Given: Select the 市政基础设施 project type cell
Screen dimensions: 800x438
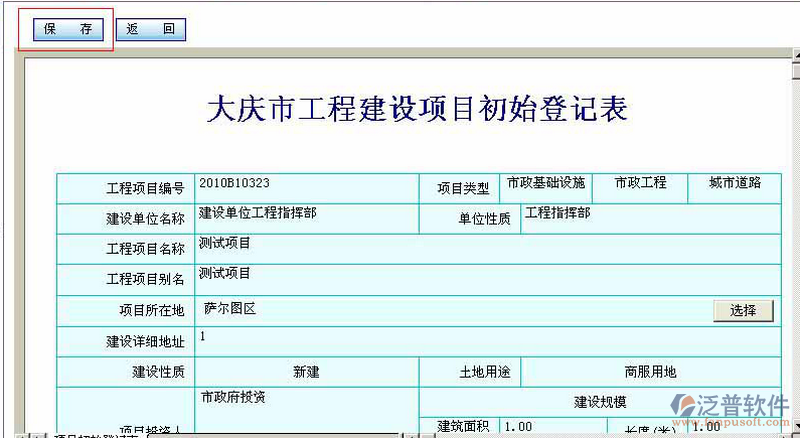Looking at the screenshot, I should coord(546,187).
